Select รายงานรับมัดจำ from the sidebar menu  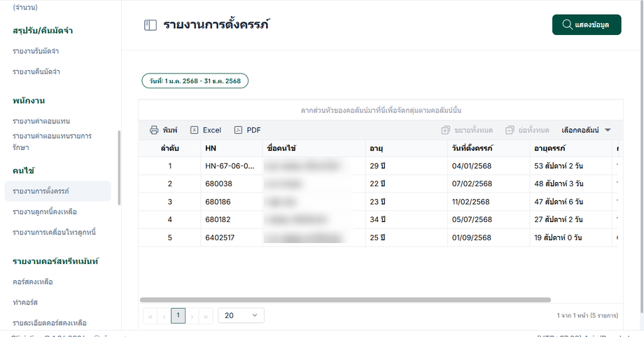(36, 51)
